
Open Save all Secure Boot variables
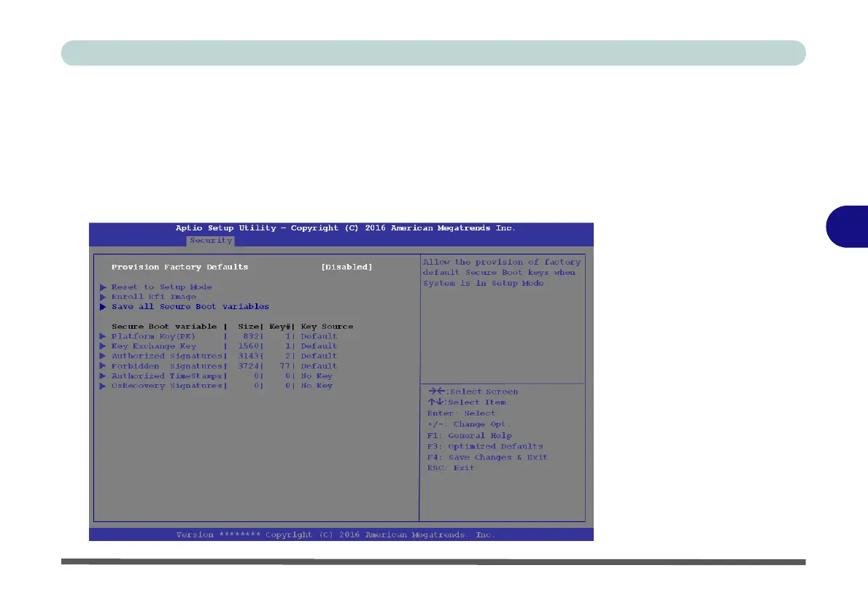190,307
